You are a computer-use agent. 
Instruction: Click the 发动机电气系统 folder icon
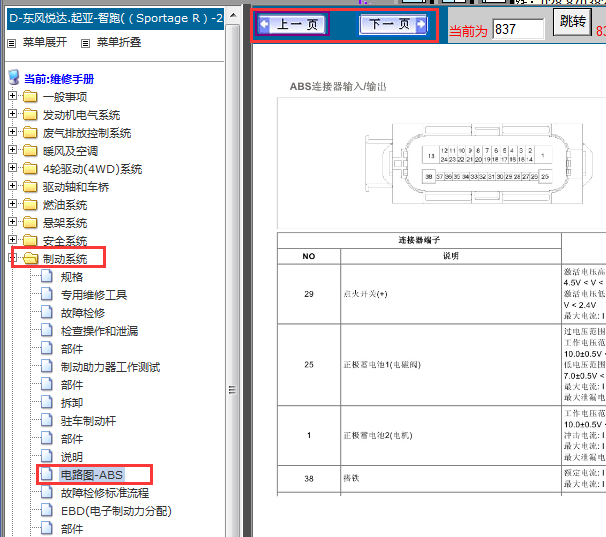30,114
